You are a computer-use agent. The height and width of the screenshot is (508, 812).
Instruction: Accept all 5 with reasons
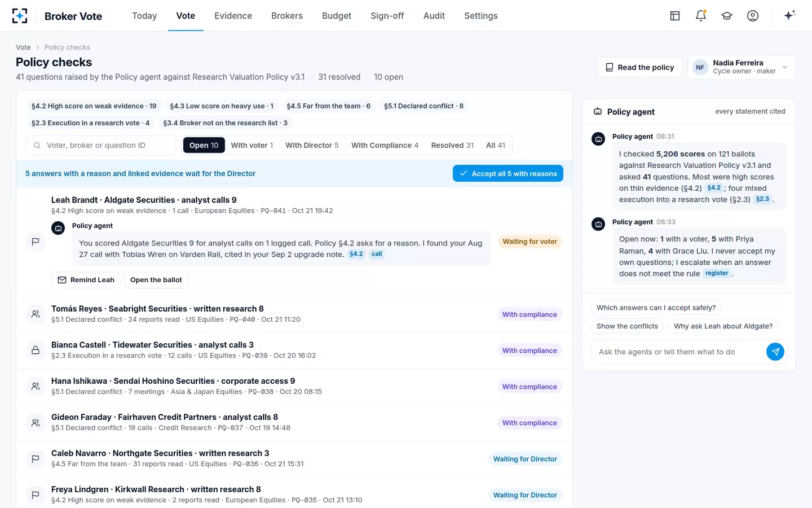click(x=508, y=173)
